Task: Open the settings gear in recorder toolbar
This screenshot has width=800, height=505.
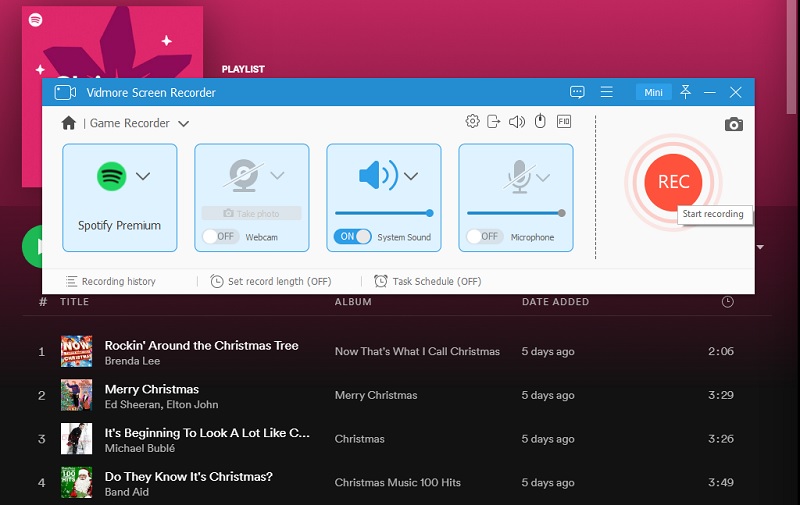Action: coord(473,121)
